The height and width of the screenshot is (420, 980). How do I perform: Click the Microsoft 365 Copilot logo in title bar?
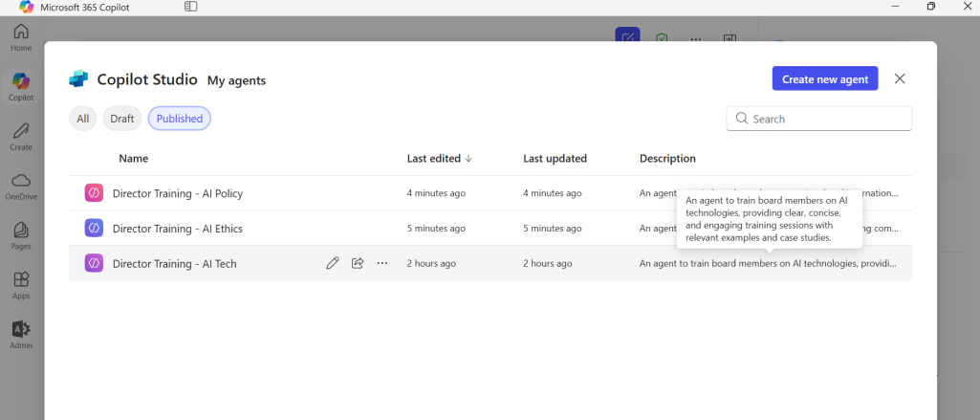(x=26, y=8)
